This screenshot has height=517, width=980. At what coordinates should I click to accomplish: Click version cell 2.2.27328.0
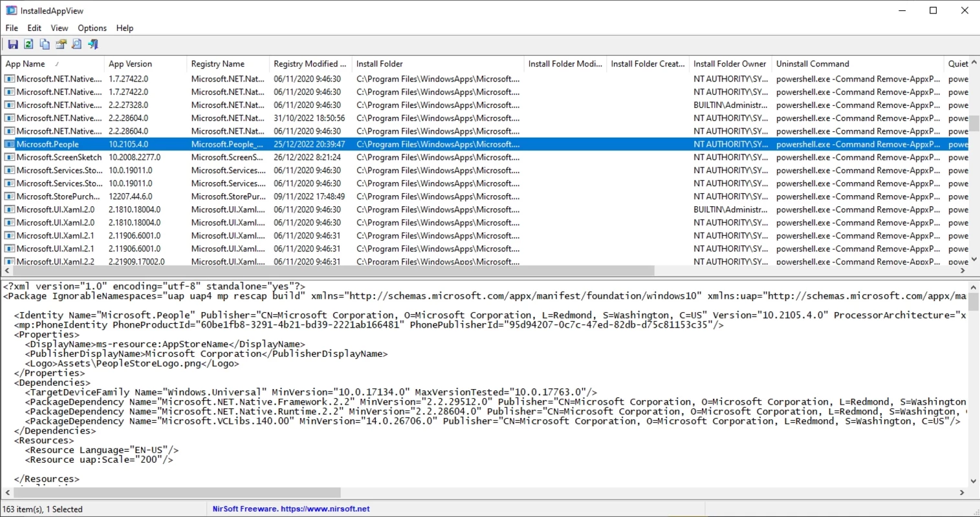128,105
